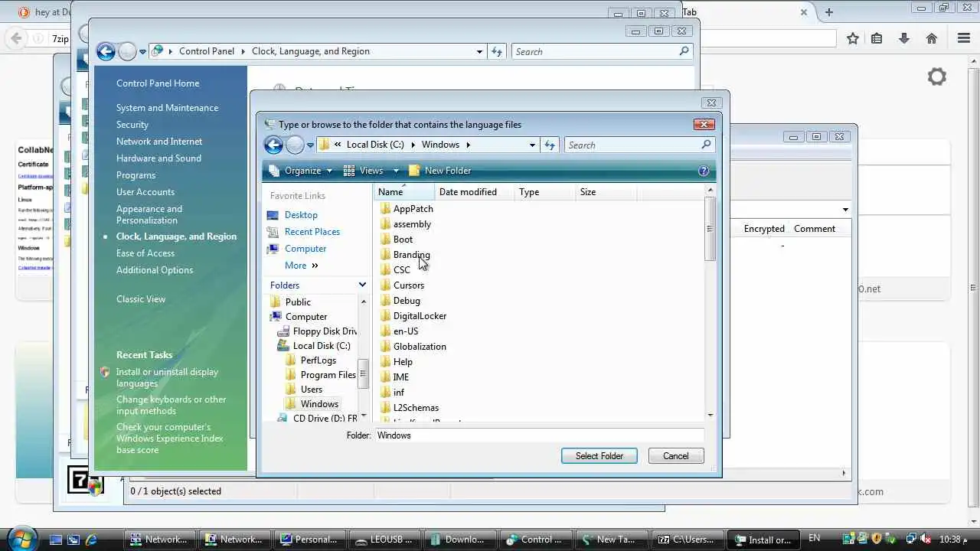Image resolution: width=980 pixels, height=551 pixels.
Task: Open the Firefox hamburger menu
Action: coord(964,38)
